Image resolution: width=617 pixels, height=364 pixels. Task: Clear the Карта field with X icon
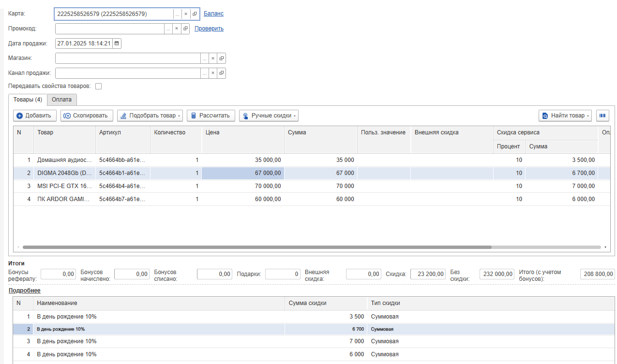(186, 14)
